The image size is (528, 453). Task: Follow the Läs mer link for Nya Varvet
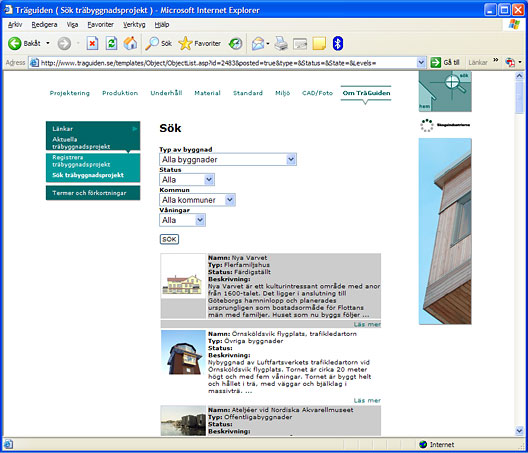pos(367,324)
